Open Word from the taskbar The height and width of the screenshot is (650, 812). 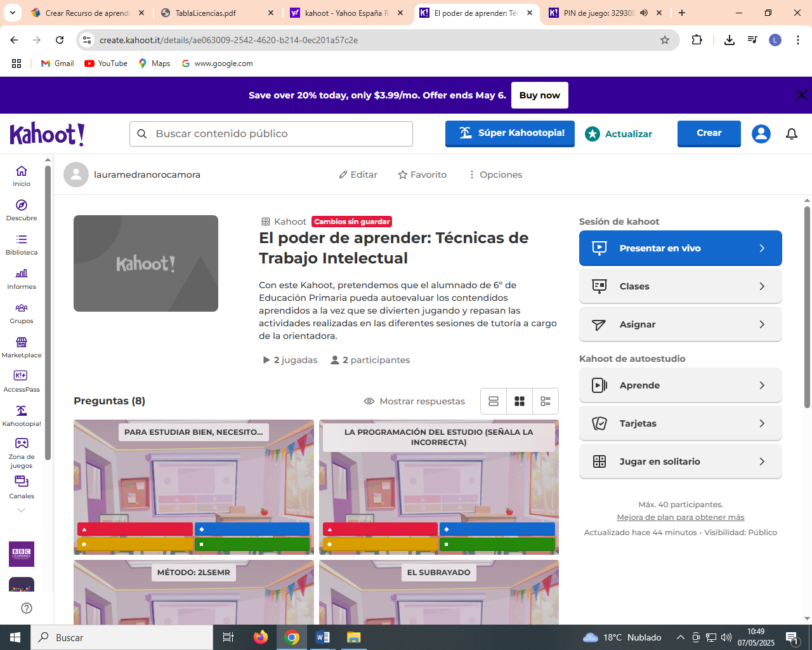pyautogui.click(x=323, y=637)
